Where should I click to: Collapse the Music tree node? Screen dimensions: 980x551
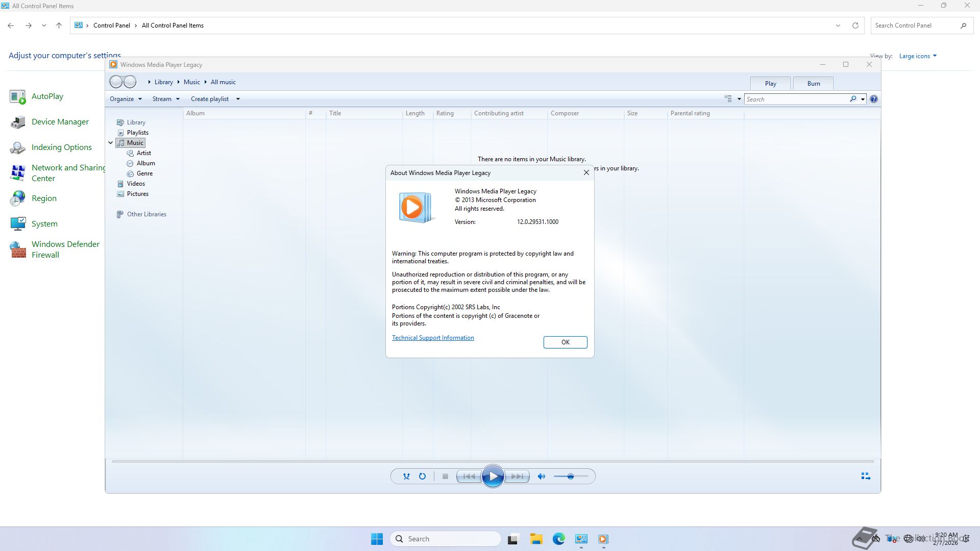click(110, 143)
